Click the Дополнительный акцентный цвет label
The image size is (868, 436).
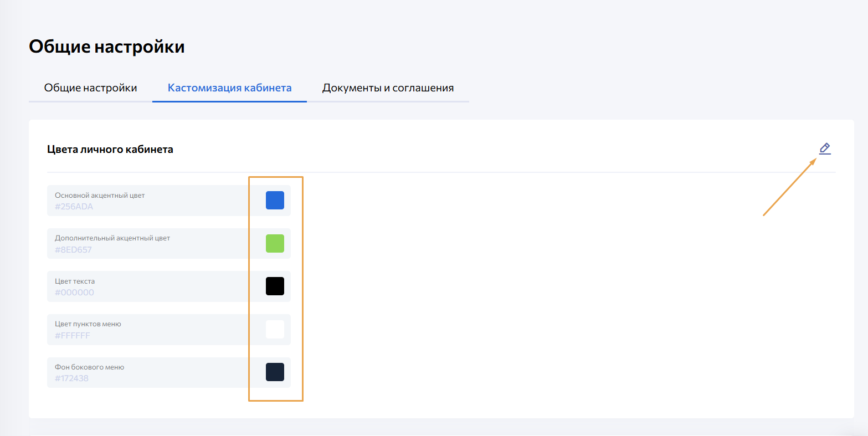coord(112,238)
